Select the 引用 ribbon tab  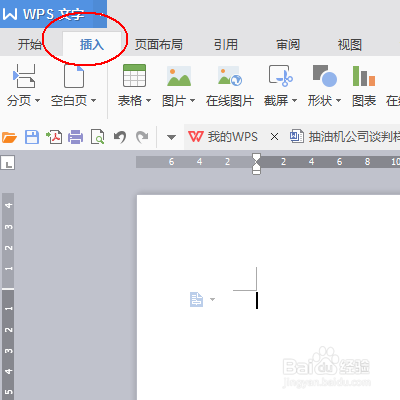(x=226, y=44)
